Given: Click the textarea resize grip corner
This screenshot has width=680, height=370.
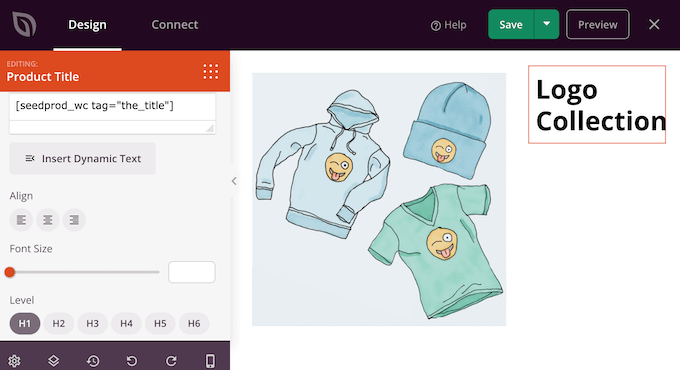Looking at the screenshot, I should click(x=210, y=128).
